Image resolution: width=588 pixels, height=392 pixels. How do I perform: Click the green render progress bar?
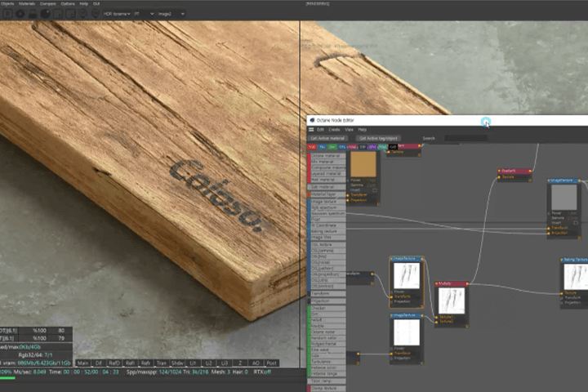7,378
